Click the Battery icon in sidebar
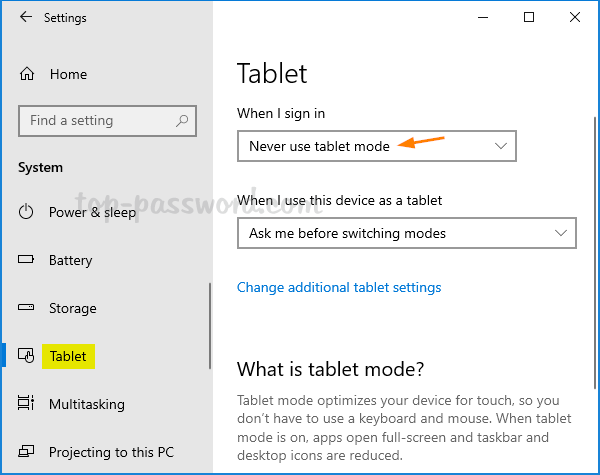Screen dimensions: 600x475 pyautogui.click(x=26, y=260)
